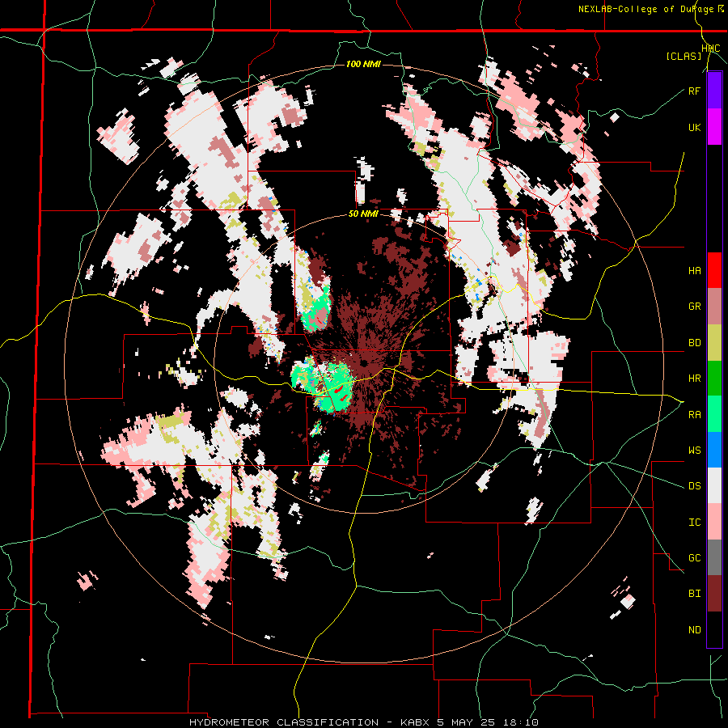
Task: Click the 'IC' legend label text
Action: click(695, 523)
